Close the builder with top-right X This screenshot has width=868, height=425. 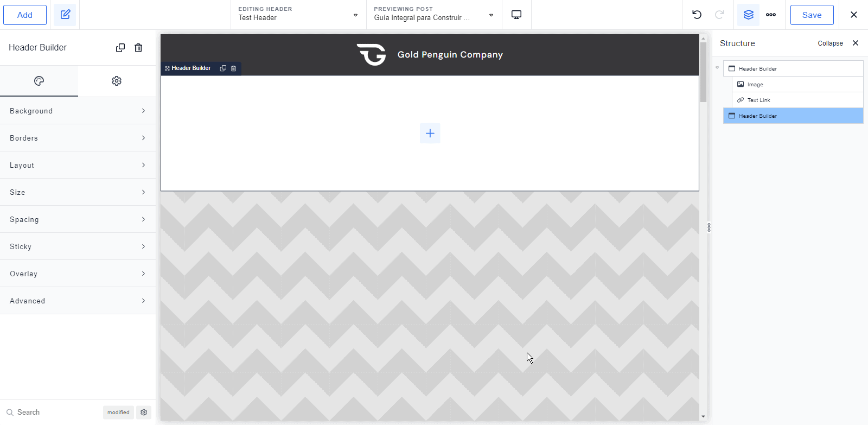pyautogui.click(x=854, y=15)
